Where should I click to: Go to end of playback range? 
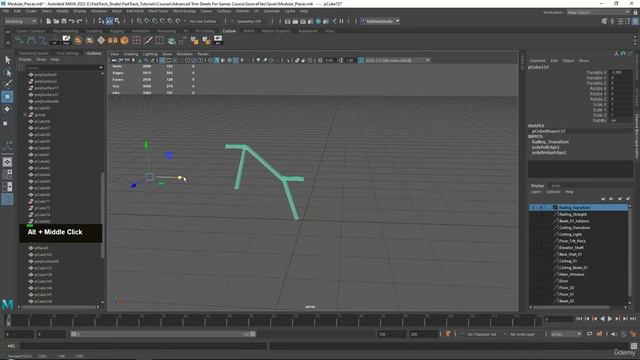[633, 319]
